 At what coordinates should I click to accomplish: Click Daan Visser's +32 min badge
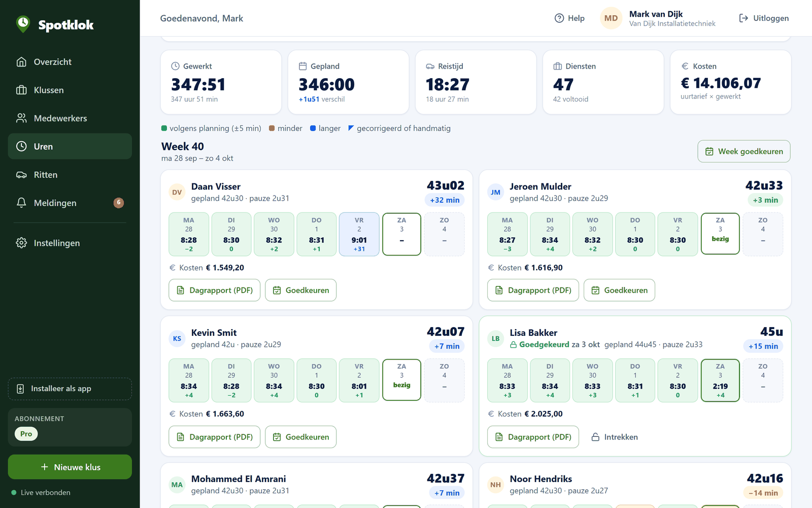point(445,200)
